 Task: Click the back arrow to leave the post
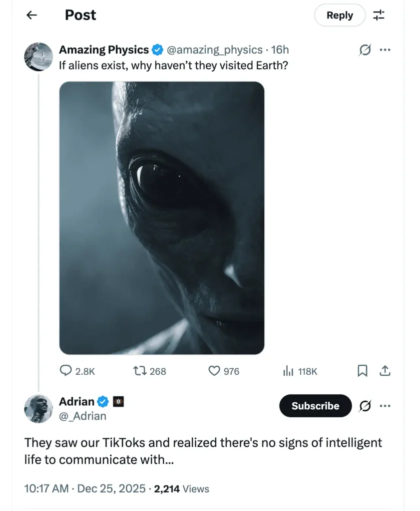[31, 15]
